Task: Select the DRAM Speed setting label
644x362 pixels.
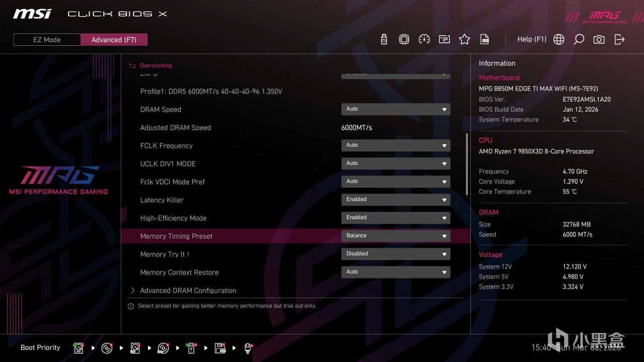Action: click(x=160, y=110)
